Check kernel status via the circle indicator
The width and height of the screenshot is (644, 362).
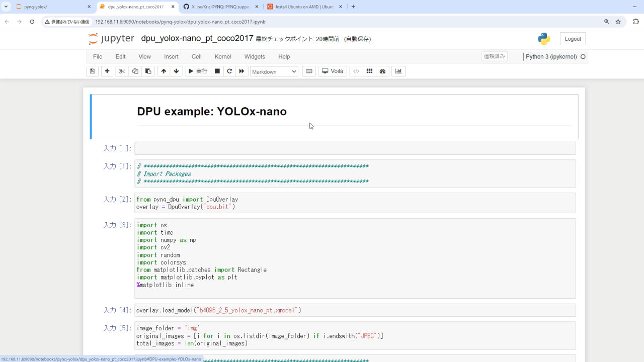[x=582, y=57]
